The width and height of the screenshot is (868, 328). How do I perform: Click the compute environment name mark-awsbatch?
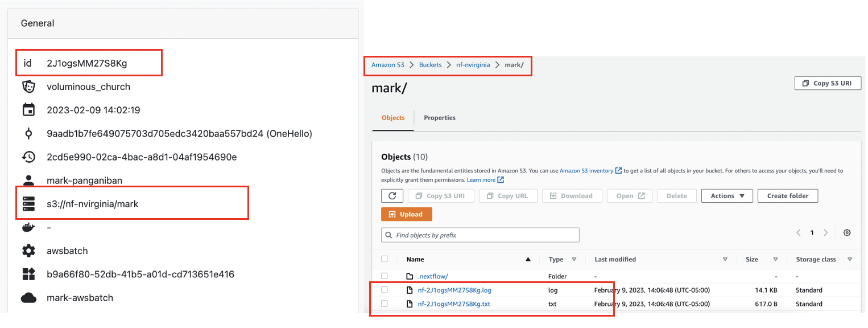[80, 298]
